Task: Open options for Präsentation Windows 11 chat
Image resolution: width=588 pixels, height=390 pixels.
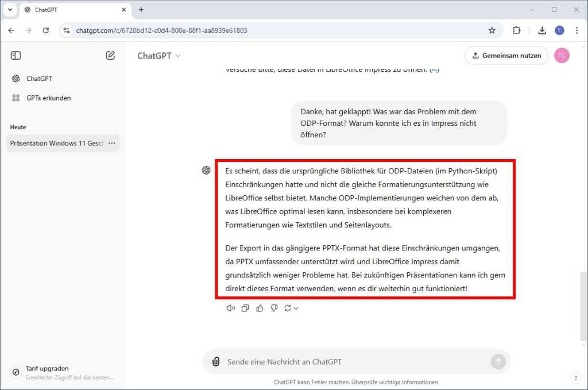Action: click(x=111, y=143)
